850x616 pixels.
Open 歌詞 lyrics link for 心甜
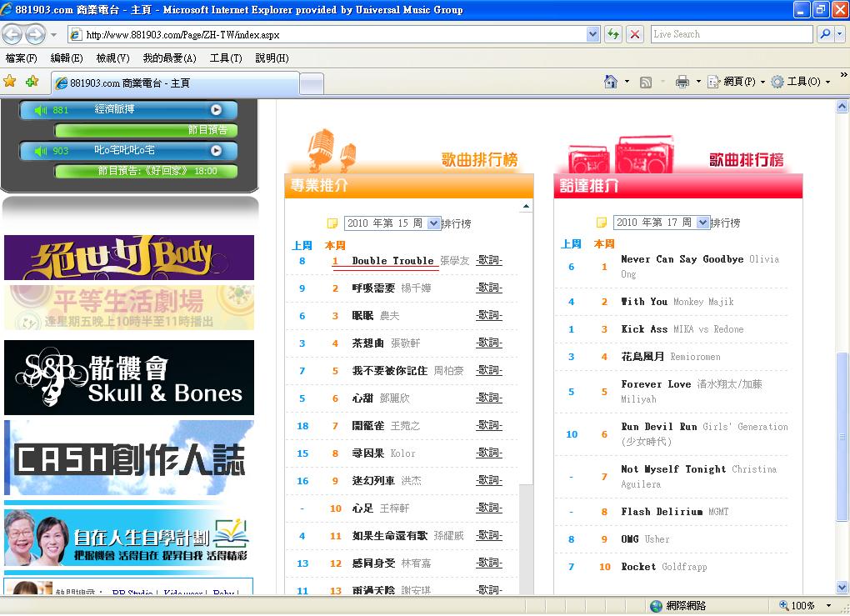[489, 398]
